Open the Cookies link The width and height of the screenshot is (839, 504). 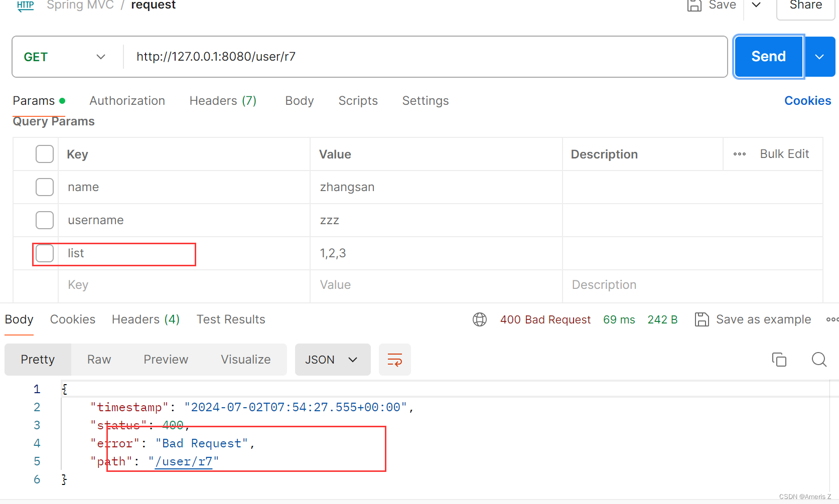tap(807, 101)
